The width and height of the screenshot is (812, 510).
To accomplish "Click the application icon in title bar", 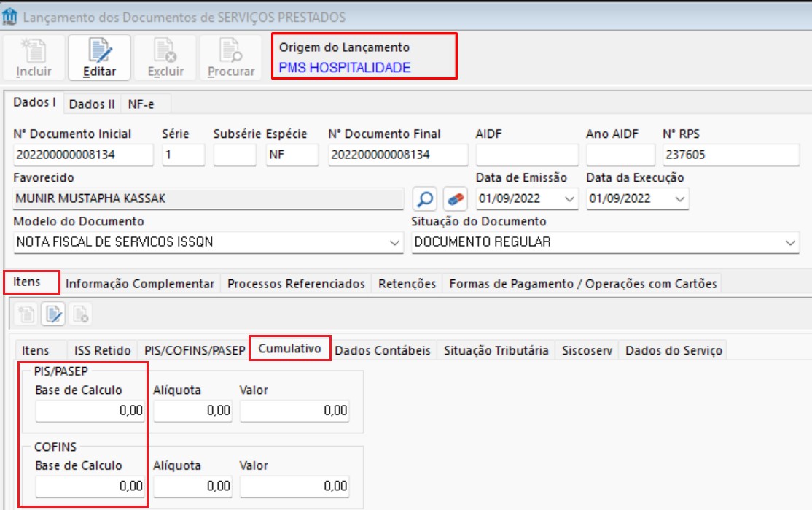I will [x=9, y=17].
